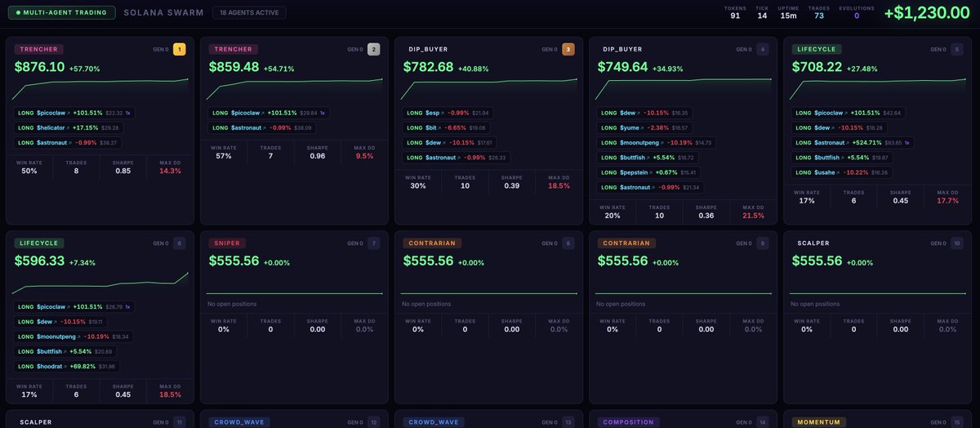Select the LIFECYCLE tag on the $596.33 card
The image size is (980, 428).
39,243
